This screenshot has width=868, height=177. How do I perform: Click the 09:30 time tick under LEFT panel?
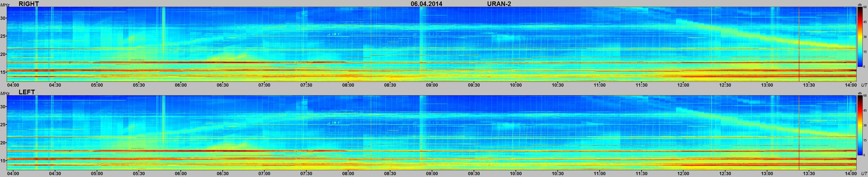474,174
